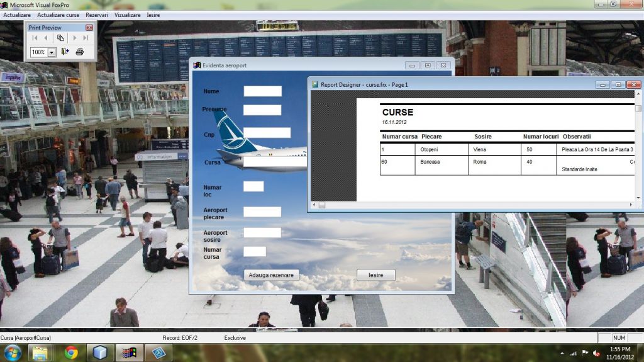This screenshot has width=644, height=362.
Task: Open the Vizualizare menu
Action: pyautogui.click(x=127, y=14)
